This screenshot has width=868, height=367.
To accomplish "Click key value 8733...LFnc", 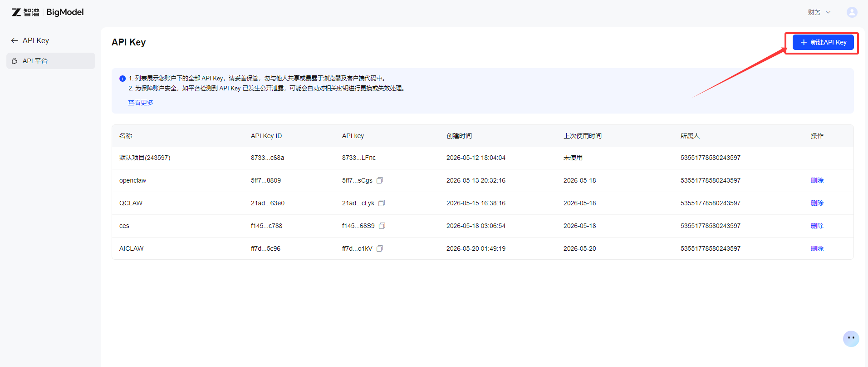I will click(359, 158).
